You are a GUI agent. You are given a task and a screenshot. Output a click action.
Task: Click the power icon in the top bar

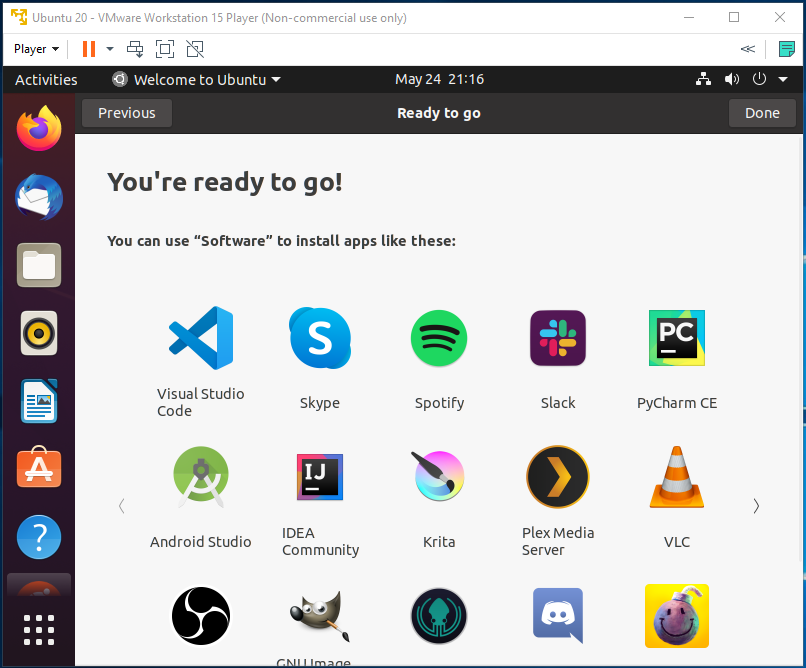[x=759, y=79]
